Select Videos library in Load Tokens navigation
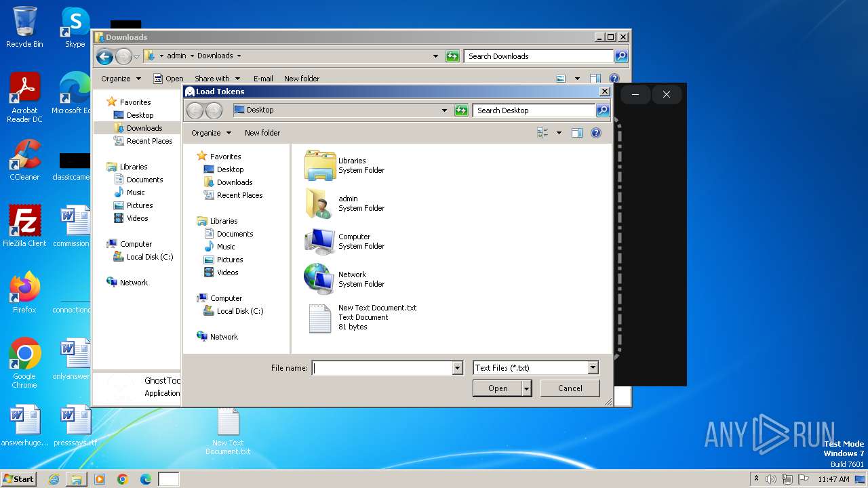Screen dimensions: 868x488 (x=227, y=272)
